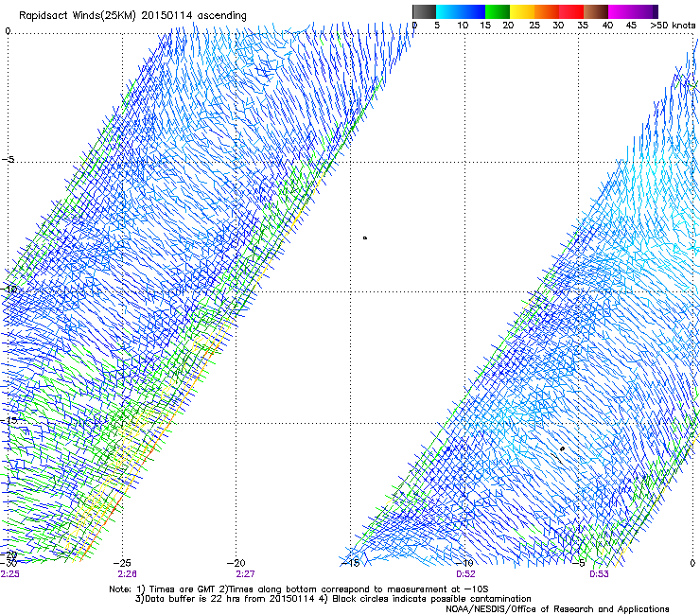The height and width of the screenshot is (615, 700).
Task: Click the purple "0:52" time label
Action: point(465,574)
